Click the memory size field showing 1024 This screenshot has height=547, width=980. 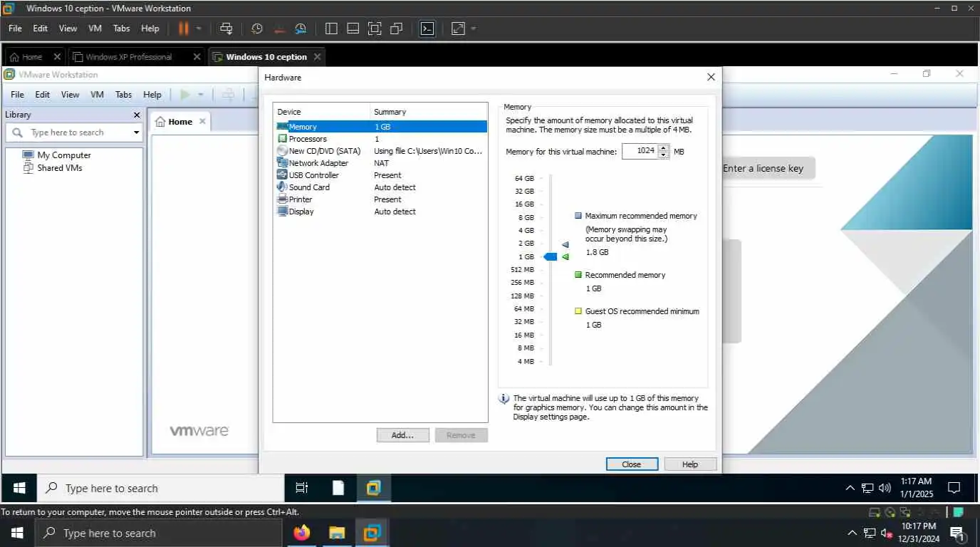639,151
